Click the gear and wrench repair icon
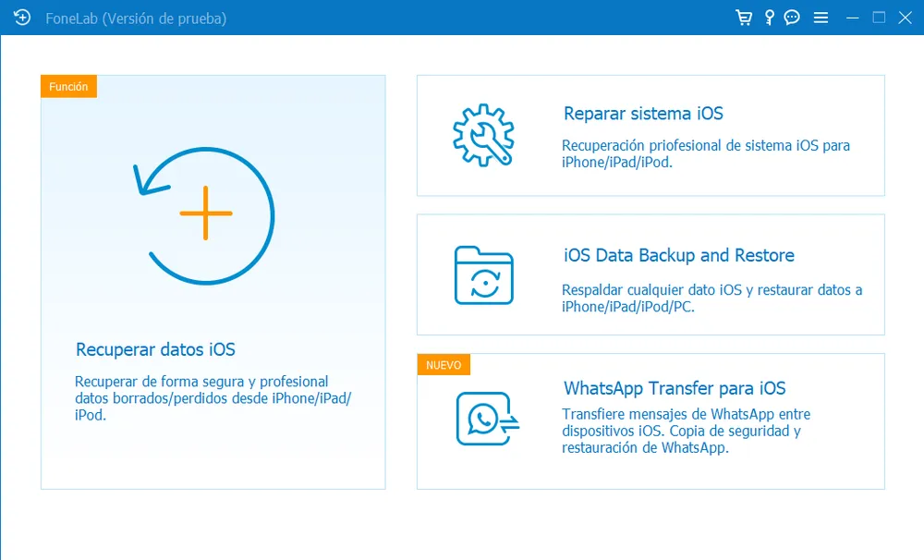The height and width of the screenshot is (560, 924). click(483, 135)
